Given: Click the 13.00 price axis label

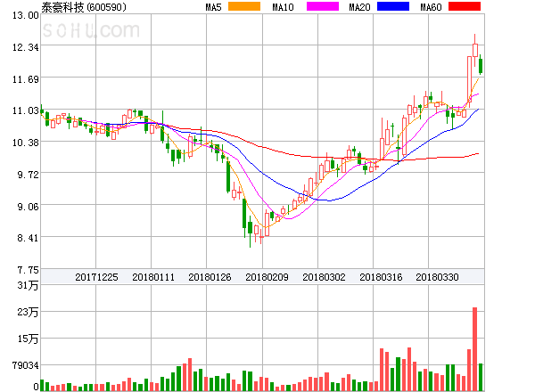Looking at the screenshot, I should [x=26, y=15].
